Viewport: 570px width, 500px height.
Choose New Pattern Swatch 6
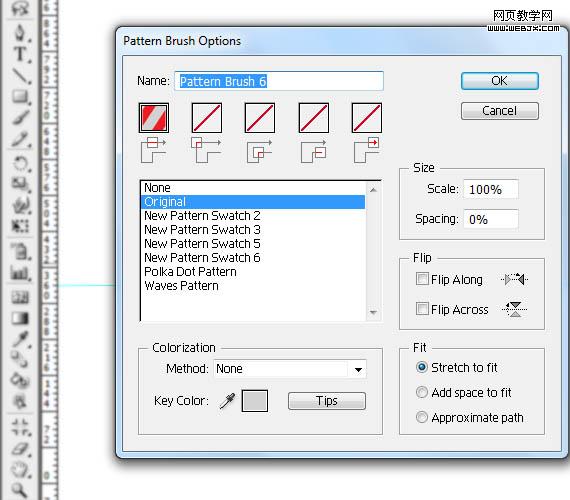click(253, 258)
